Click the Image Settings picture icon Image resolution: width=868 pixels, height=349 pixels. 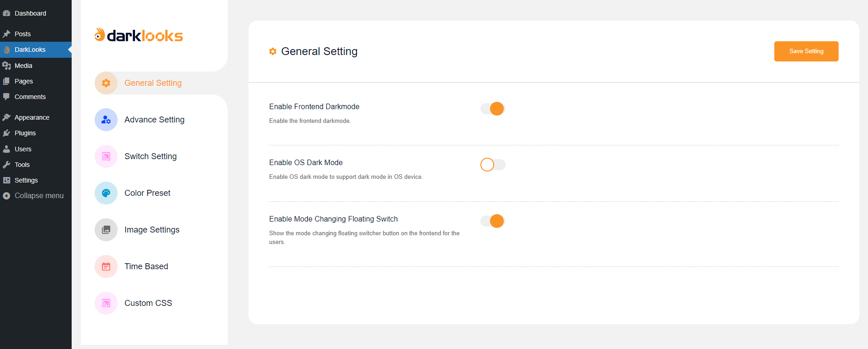[x=106, y=230]
